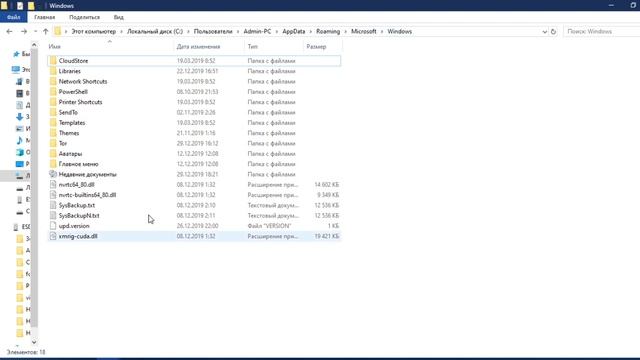Viewport: 640px width, 360px height.
Task: Click the SysBackup.txt file name
Action: pyautogui.click(x=77, y=205)
